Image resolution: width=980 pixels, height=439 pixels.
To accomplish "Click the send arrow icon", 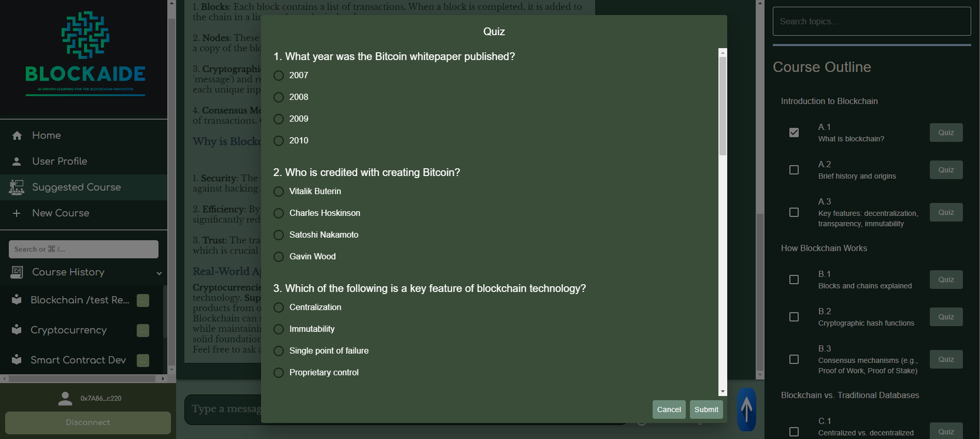I will [746, 409].
